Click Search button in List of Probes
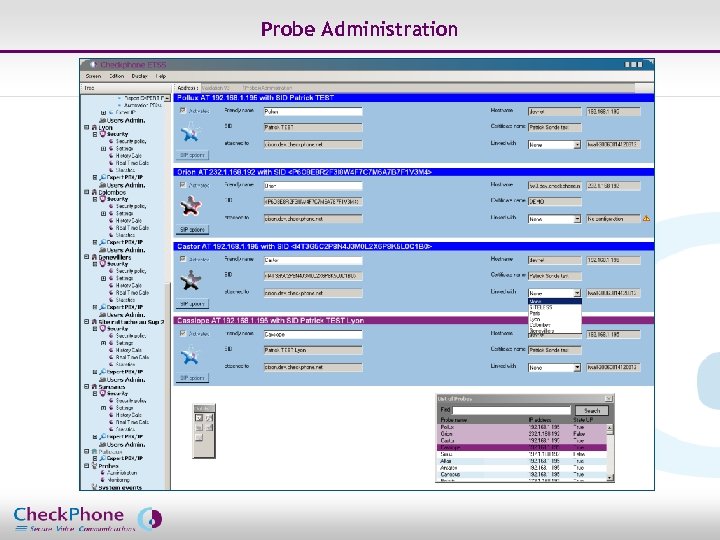 (x=592, y=411)
